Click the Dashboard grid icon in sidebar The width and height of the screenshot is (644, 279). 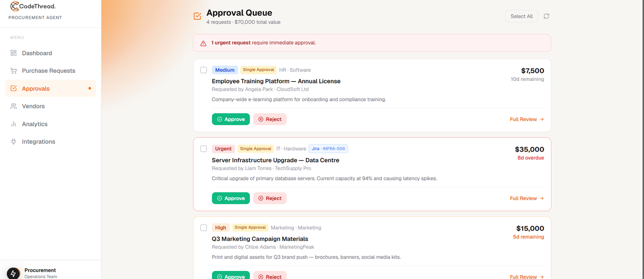pyautogui.click(x=14, y=53)
